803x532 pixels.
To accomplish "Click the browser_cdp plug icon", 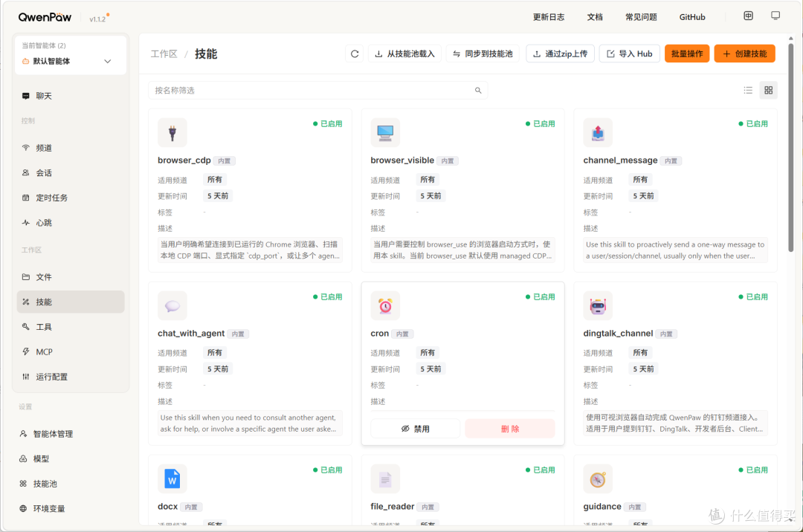I will [x=172, y=133].
